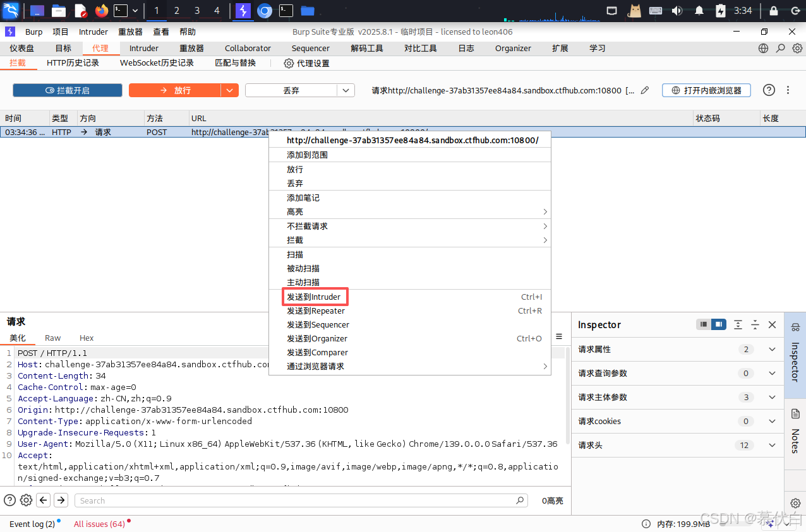Click the settings gear below the Notes tab

tap(795, 503)
